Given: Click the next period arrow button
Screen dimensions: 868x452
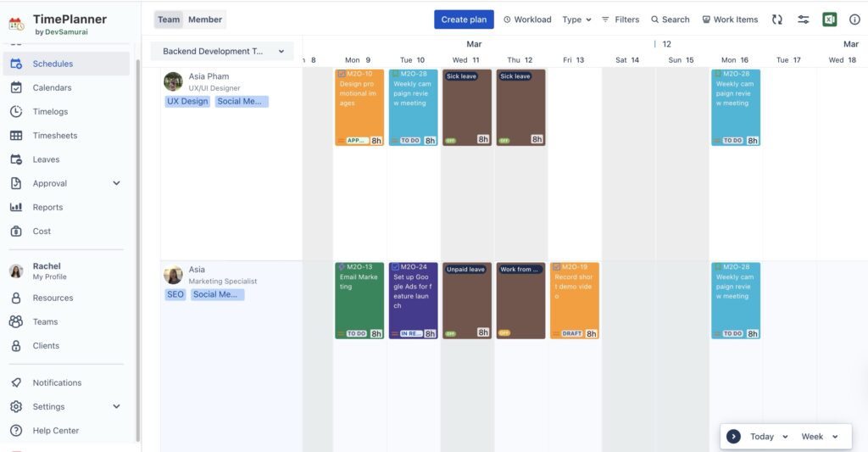Looking at the screenshot, I should (733, 437).
